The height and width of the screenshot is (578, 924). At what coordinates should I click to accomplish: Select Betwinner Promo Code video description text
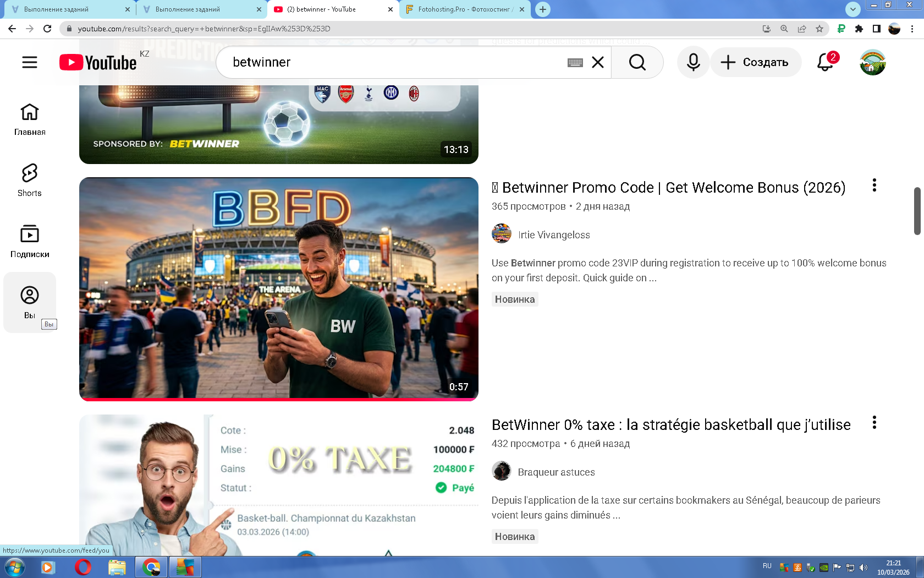click(689, 270)
